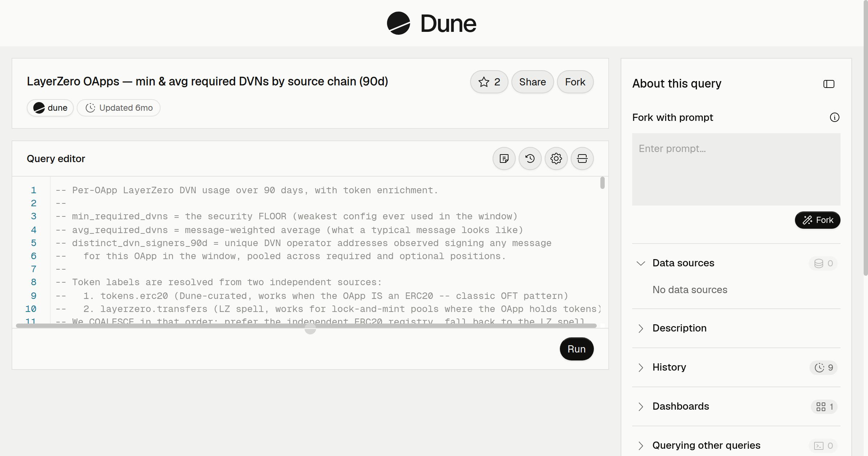Expand the Description section
Viewport: 868px width, 456px height.
(x=641, y=328)
